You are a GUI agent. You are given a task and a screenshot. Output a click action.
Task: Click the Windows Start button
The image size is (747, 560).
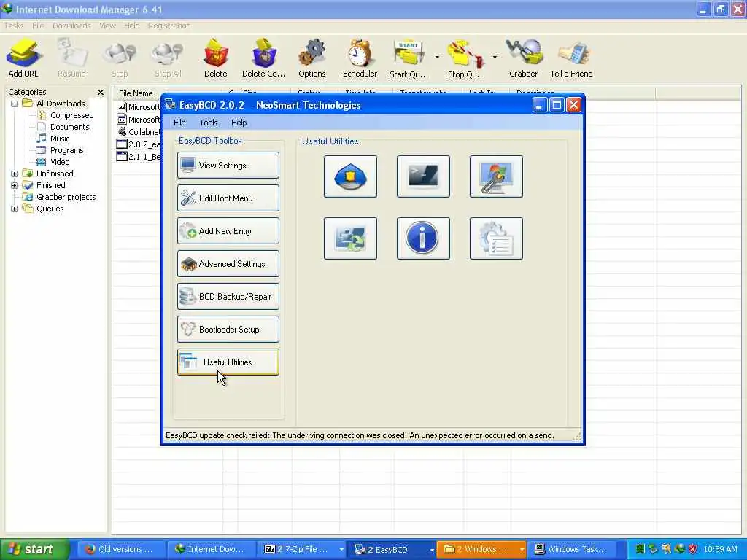point(34,550)
